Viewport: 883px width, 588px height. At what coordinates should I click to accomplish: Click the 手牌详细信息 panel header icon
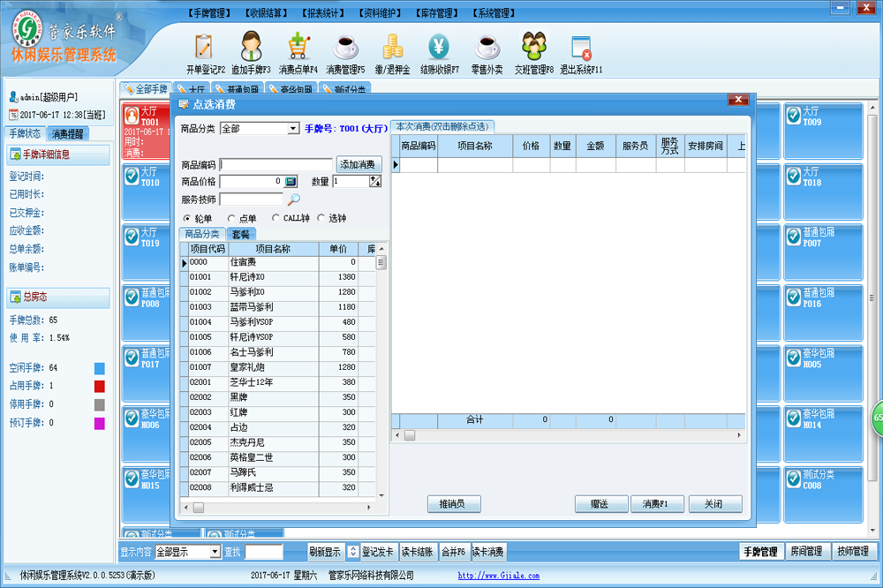pos(15,155)
